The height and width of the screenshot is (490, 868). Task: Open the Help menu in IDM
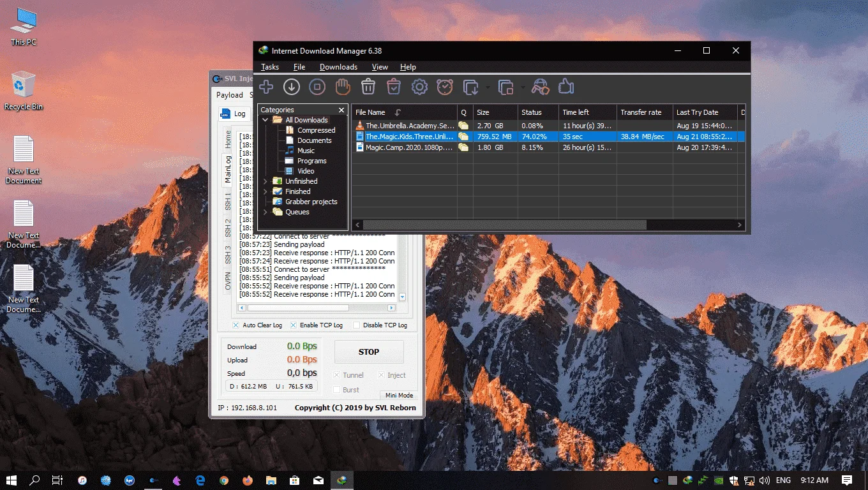pyautogui.click(x=408, y=67)
